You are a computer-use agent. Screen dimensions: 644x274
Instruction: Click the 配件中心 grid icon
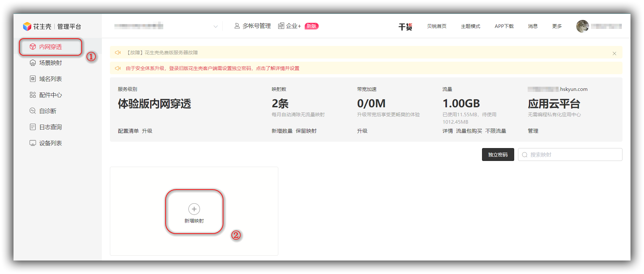point(33,95)
